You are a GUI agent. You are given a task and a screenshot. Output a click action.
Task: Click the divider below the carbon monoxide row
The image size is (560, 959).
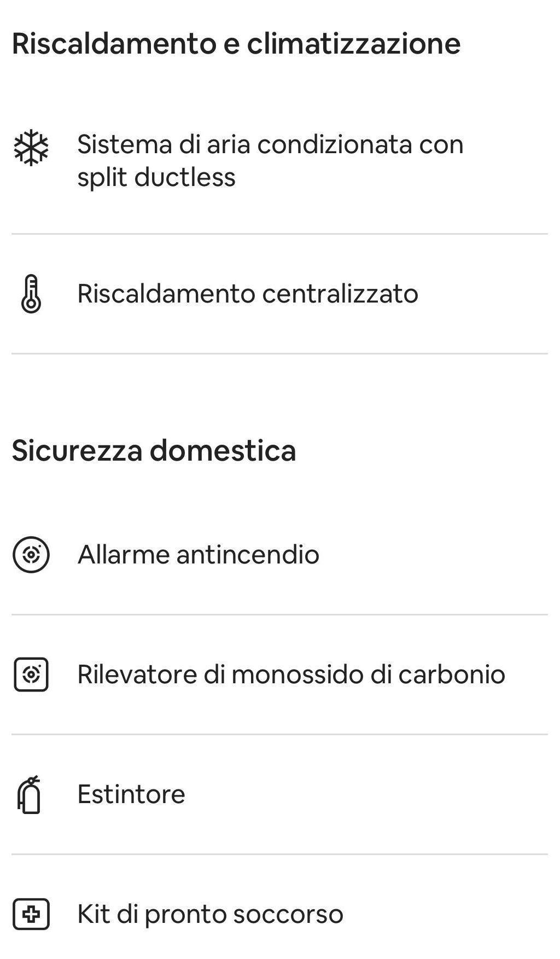click(279, 735)
